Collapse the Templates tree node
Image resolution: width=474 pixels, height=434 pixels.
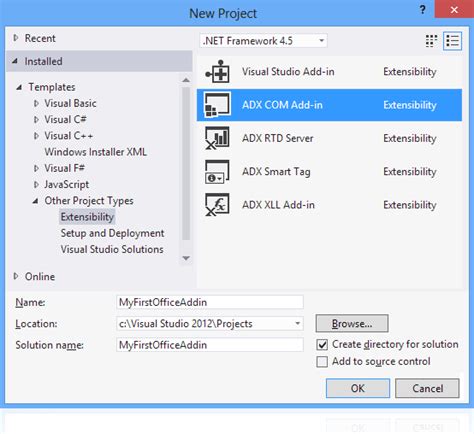click(19, 87)
